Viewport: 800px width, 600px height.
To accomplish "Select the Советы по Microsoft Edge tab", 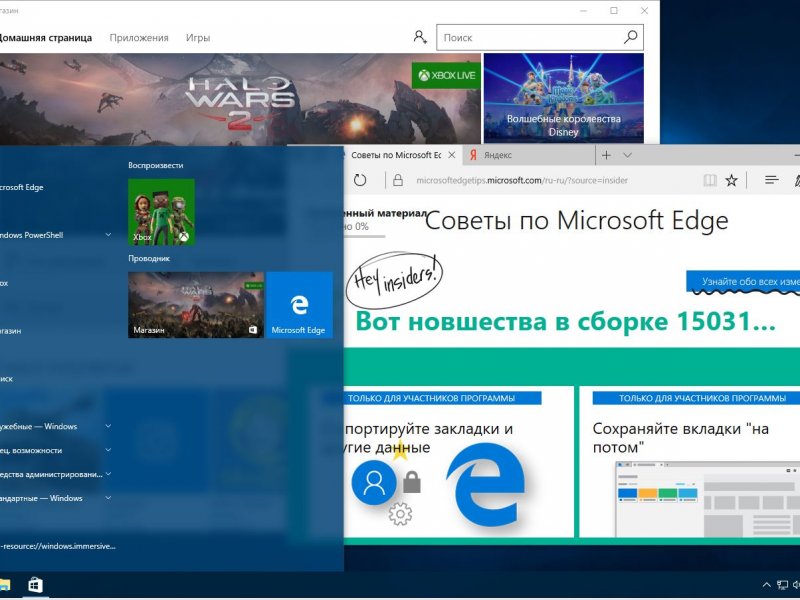I will [x=395, y=155].
